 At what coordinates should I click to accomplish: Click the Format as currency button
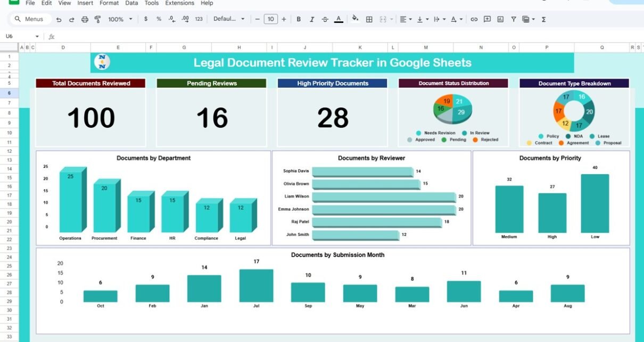[146, 19]
